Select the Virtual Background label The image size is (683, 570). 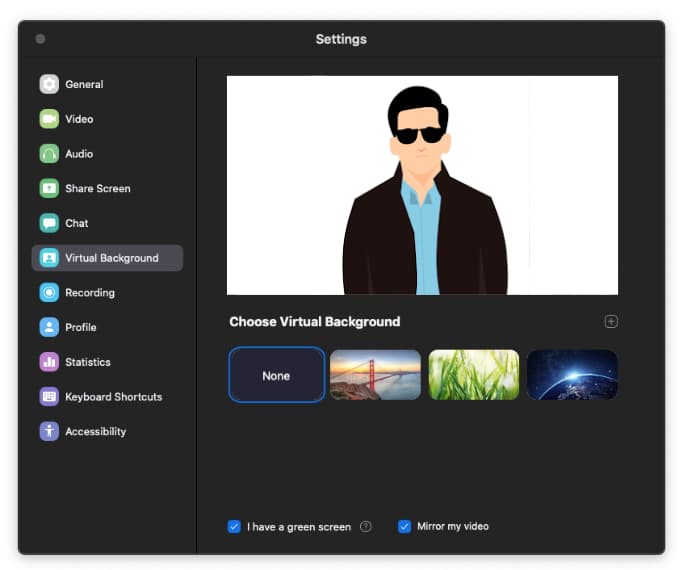[112, 258]
